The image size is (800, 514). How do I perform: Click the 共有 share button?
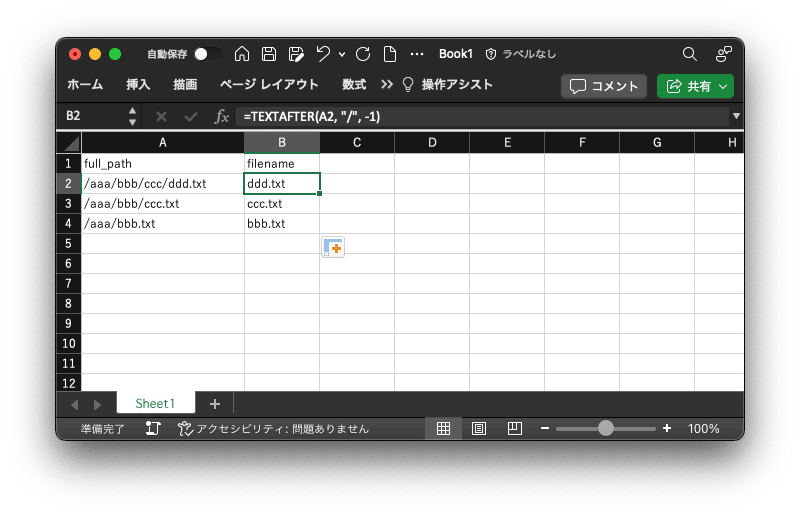pyautogui.click(x=695, y=86)
